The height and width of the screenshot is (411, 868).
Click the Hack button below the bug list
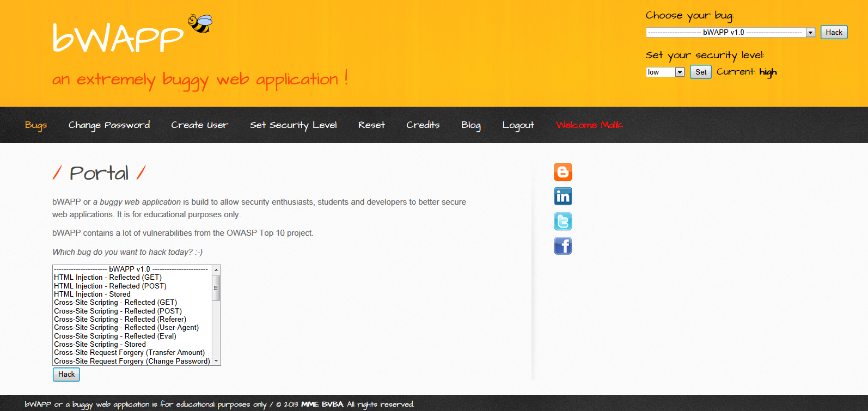pyautogui.click(x=66, y=375)
